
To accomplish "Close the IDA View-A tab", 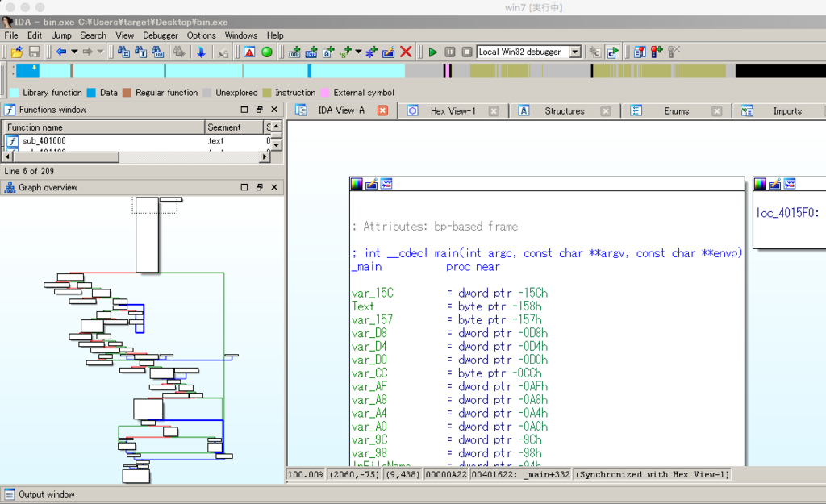I will [382, 111].
